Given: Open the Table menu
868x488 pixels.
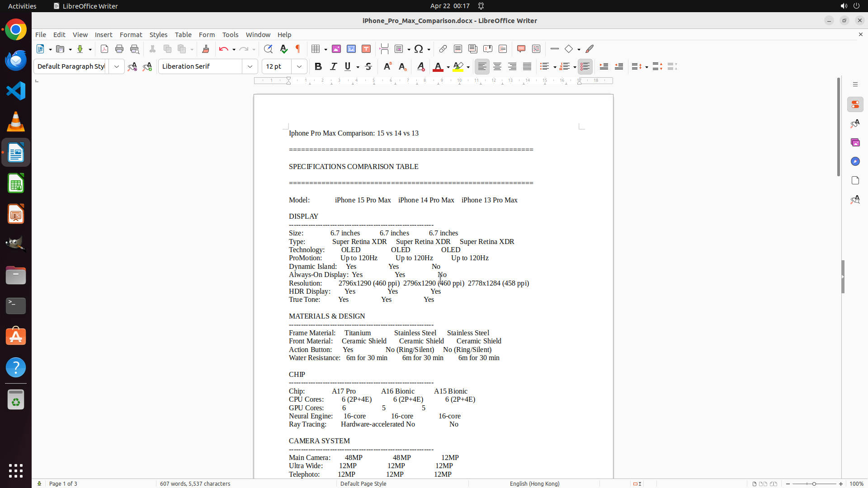Looking at the screenshot, I should tap(183, 35).
